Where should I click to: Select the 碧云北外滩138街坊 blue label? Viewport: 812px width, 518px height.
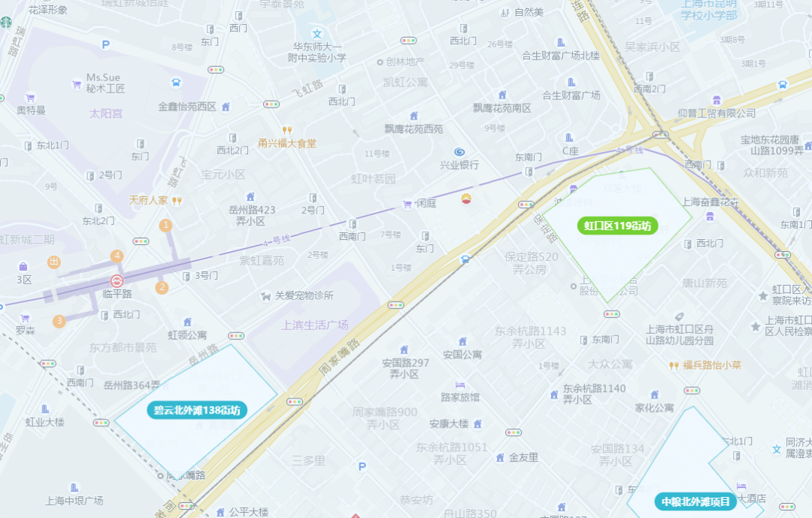[197, 410]
